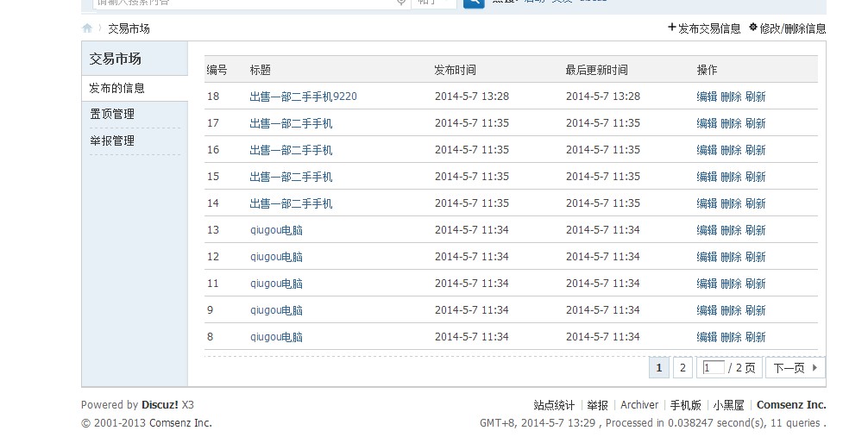Click the 小黑屋 footer link

tap(728, 405)
